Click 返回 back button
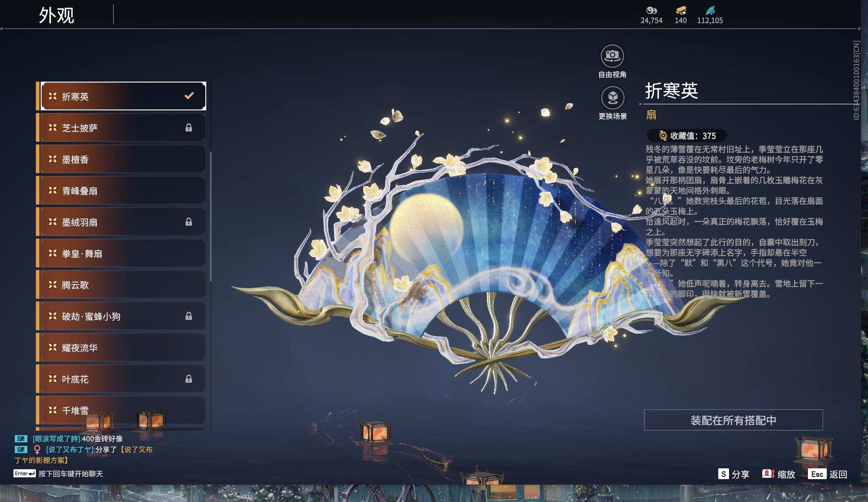The width and height of the screenshot is (868, 502). [838, 474]
